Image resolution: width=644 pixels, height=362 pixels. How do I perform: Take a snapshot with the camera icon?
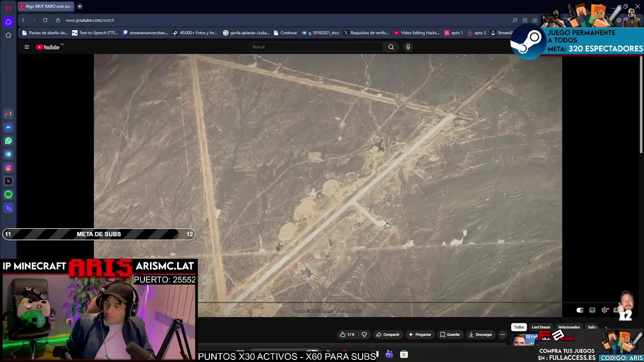pos(535,20)
